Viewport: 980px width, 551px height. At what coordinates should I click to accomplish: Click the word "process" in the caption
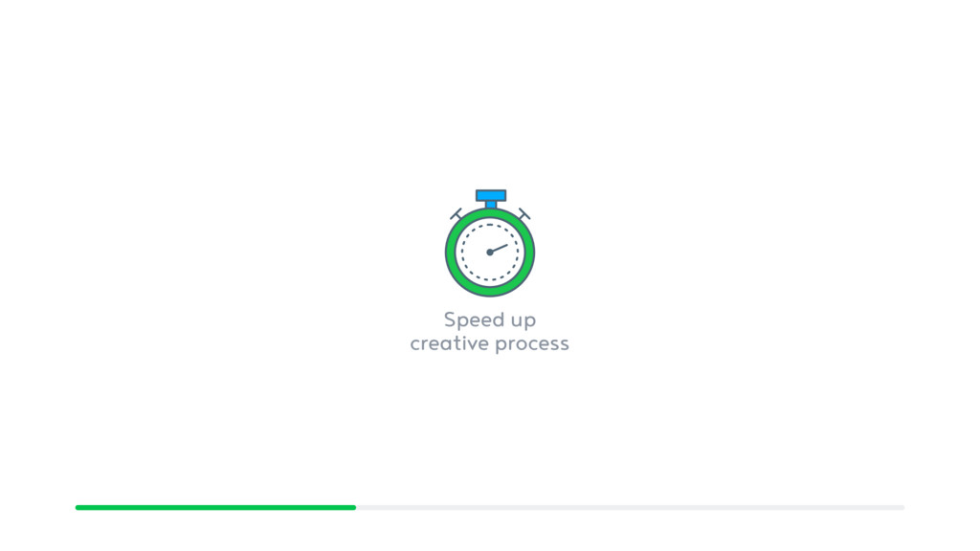[532, 344]
